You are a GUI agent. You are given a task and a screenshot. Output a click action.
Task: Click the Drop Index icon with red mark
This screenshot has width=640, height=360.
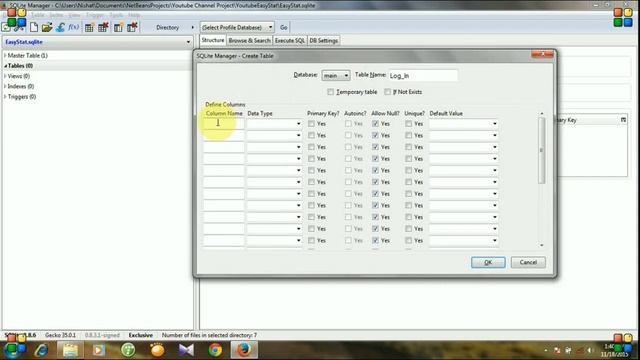(132, 27)
